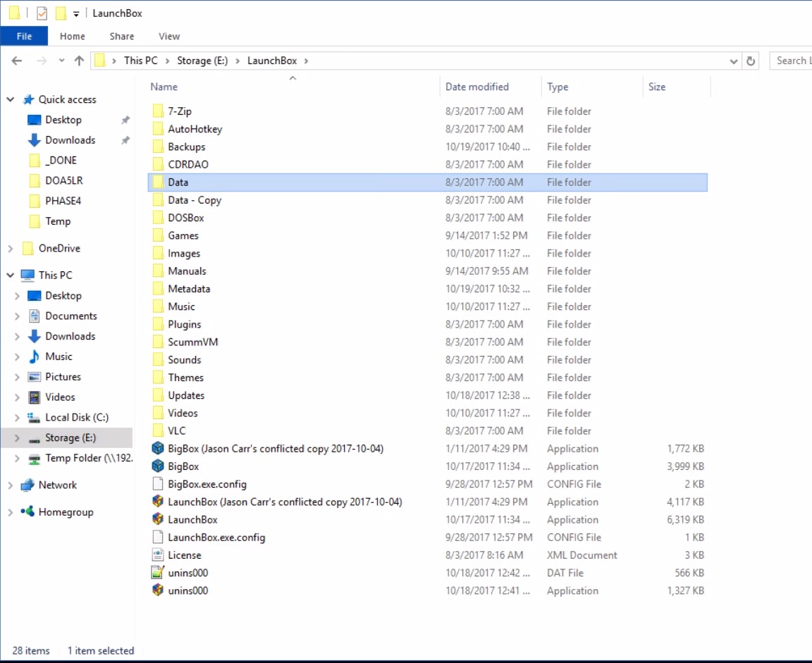The width and height of the screenshot is (812, 663).
Task: Open PHASE4 folder in Quick access
Action: (x=63, y=201)
